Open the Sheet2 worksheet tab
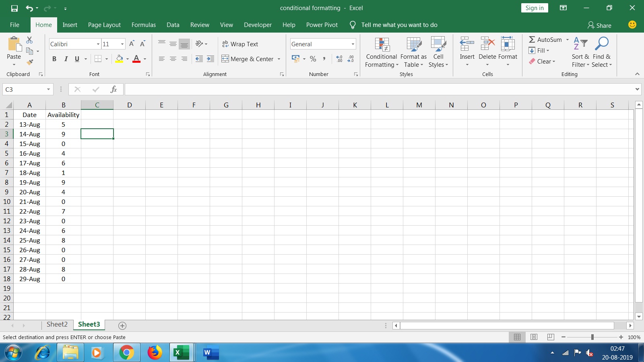Viewport: 644px width, 362px height. tap(57, 324)
